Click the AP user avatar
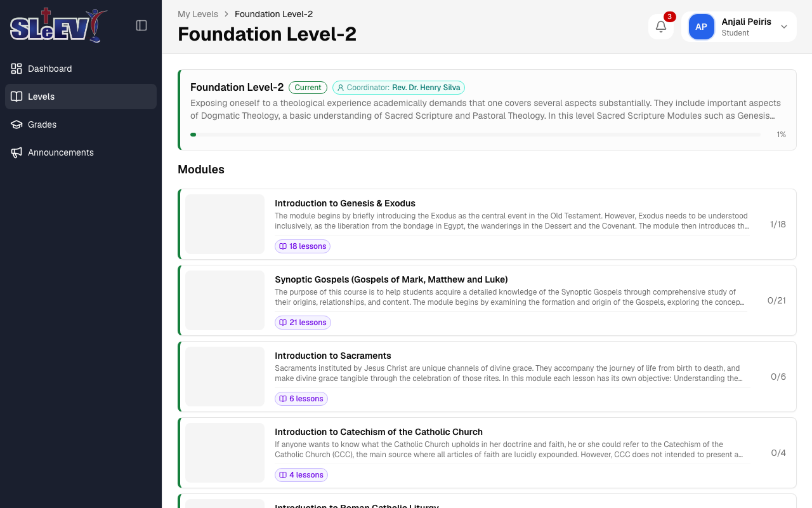812x508 pixels. tap(701, 27)
